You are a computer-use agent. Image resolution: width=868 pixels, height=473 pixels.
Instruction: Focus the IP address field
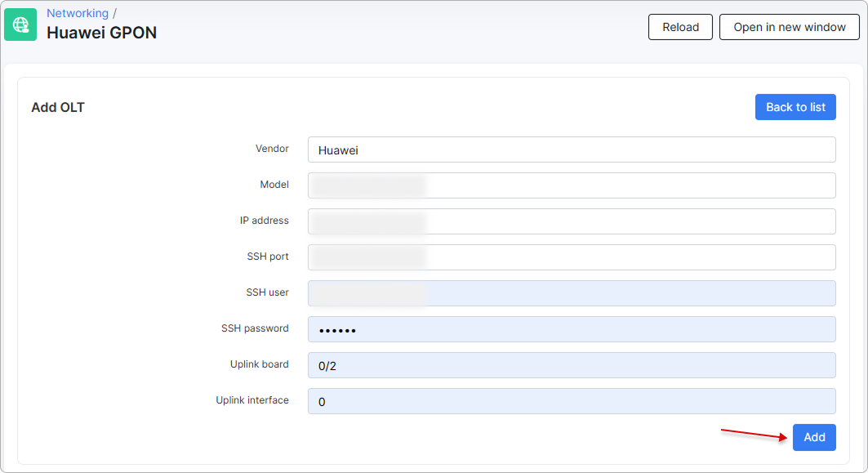[572, 221]
